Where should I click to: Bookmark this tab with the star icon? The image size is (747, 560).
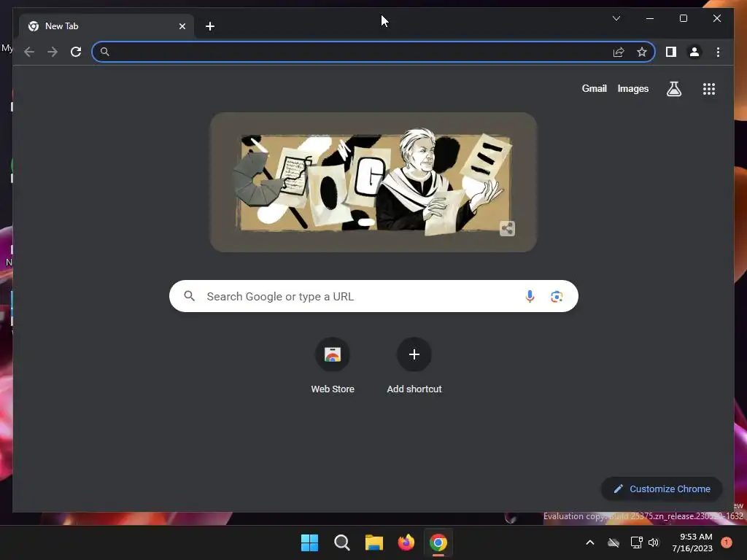[x=642, y=52]
